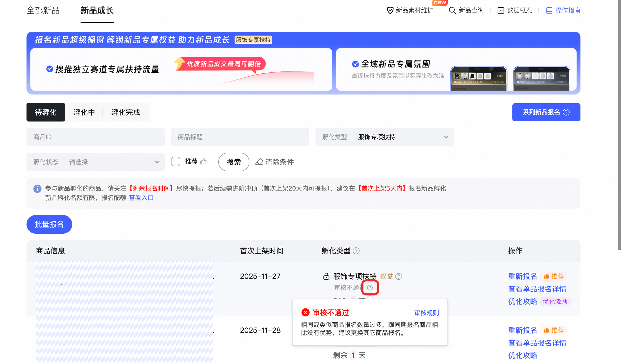
Task: Open 新品查询 link text
Action: point(471,10)
